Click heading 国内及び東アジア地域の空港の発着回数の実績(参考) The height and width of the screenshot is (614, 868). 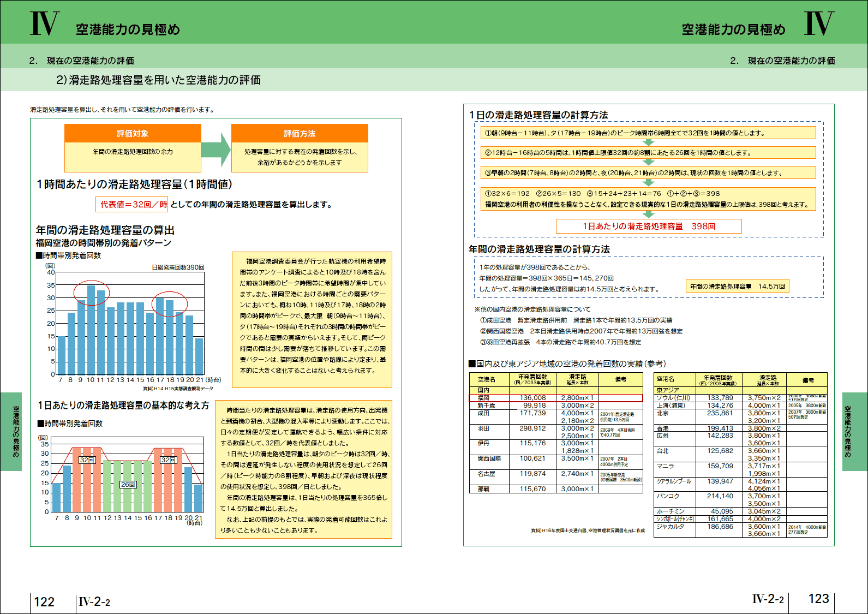[567, 364]
